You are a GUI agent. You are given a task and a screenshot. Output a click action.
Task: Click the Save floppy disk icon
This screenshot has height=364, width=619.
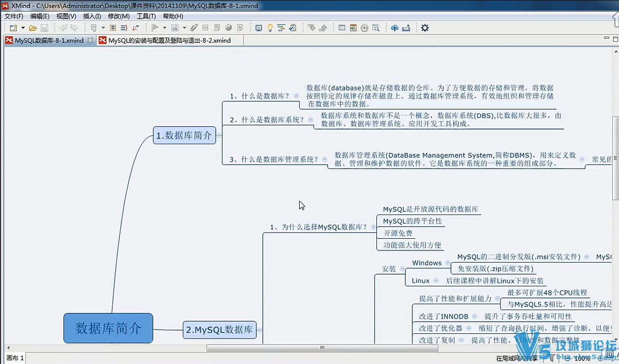44,27
